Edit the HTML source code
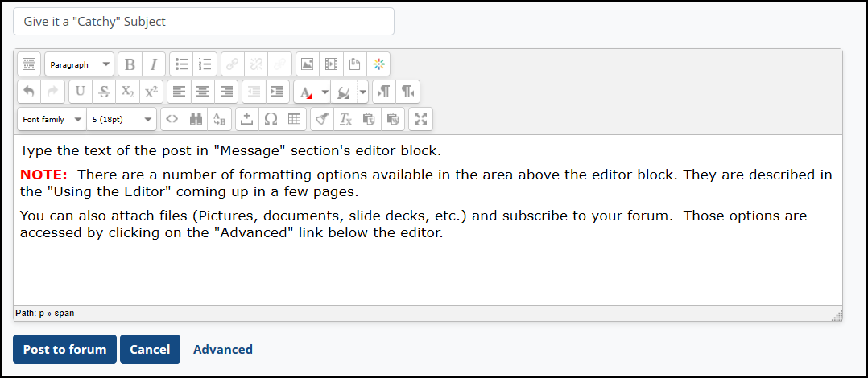The height and width of the screenshot is (378, 868). pos(172,119)
